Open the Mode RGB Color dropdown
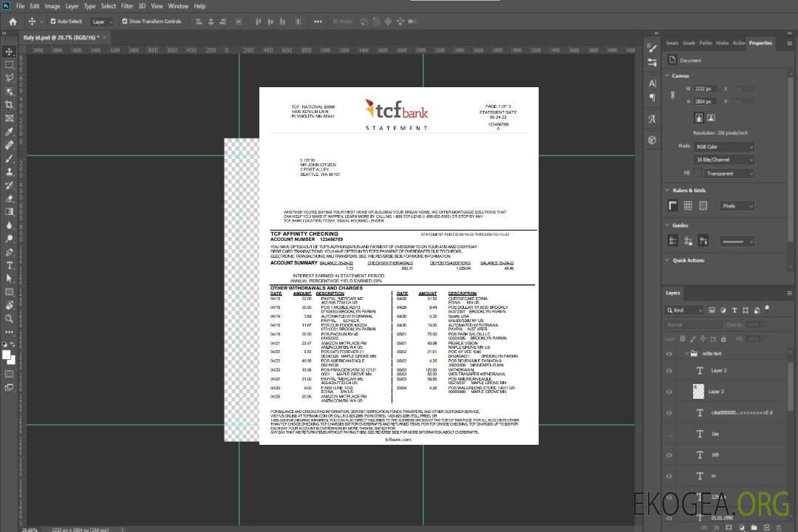This screenshot has height=532, width=798. tap(723, 146)
